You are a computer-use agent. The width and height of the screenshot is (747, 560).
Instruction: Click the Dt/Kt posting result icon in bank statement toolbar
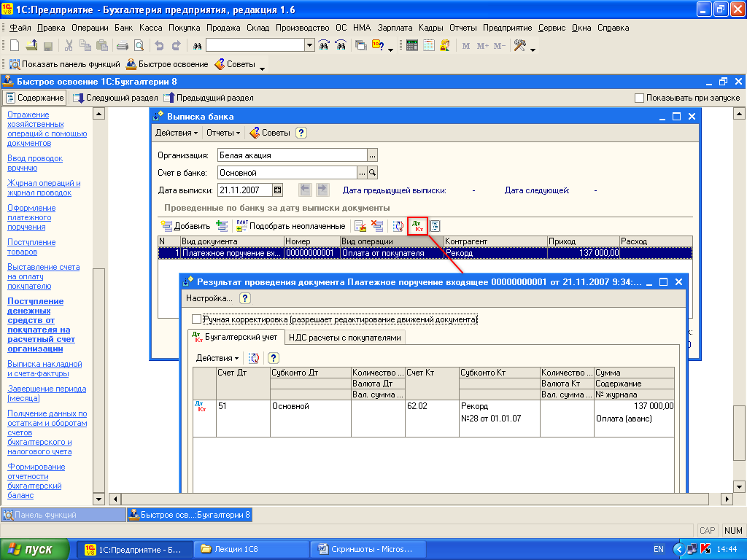[417, 226]
